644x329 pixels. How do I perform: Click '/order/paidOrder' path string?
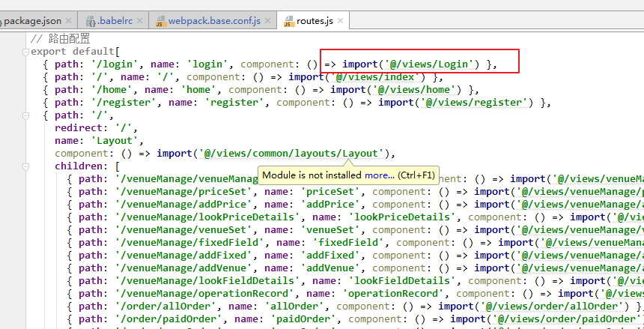pyautogui.click(x=168, y=319)
